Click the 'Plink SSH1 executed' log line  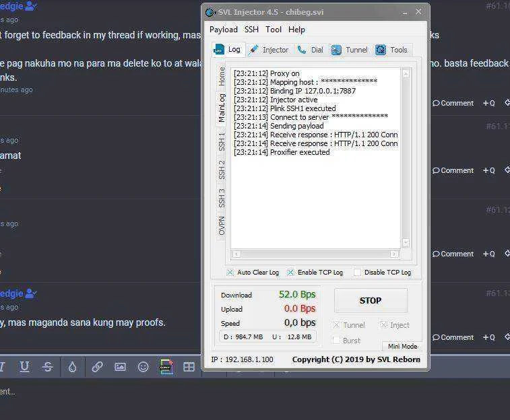[x=284, y=108]
